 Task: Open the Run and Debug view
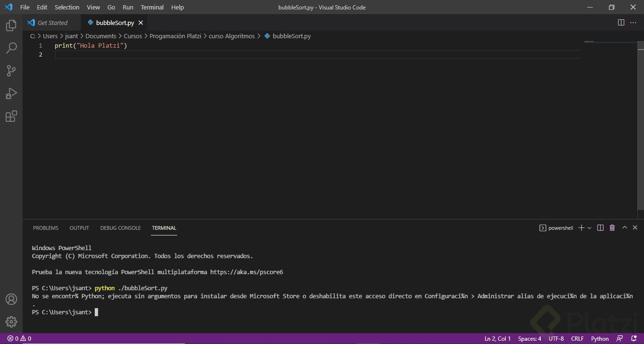pyautogui.click(x=11, y=93)
